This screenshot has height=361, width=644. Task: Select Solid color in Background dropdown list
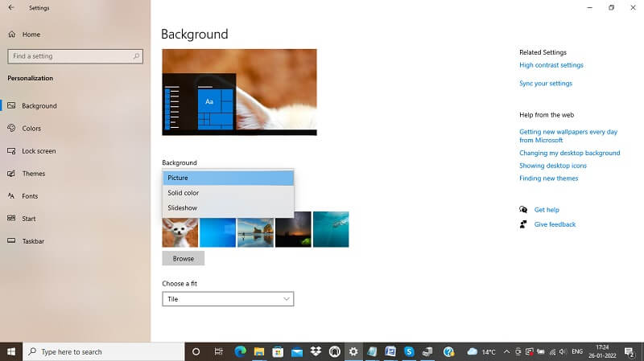pos(228,193)
